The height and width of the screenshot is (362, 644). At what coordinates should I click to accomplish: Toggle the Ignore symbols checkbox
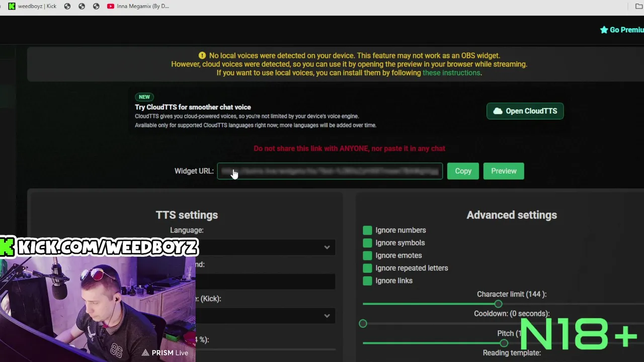tap(367, 243)
